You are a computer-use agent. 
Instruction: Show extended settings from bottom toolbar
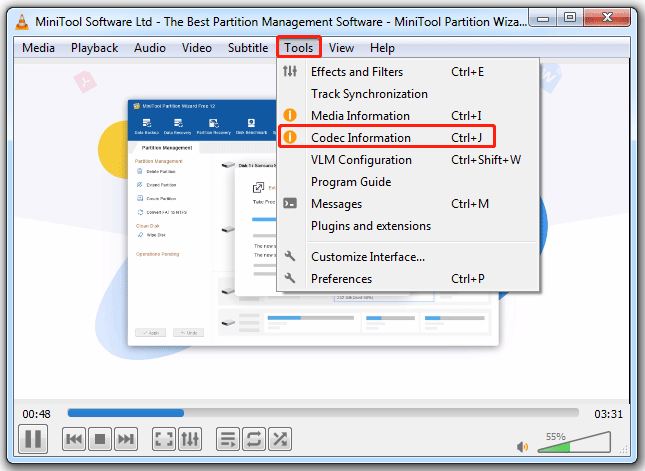190,439
